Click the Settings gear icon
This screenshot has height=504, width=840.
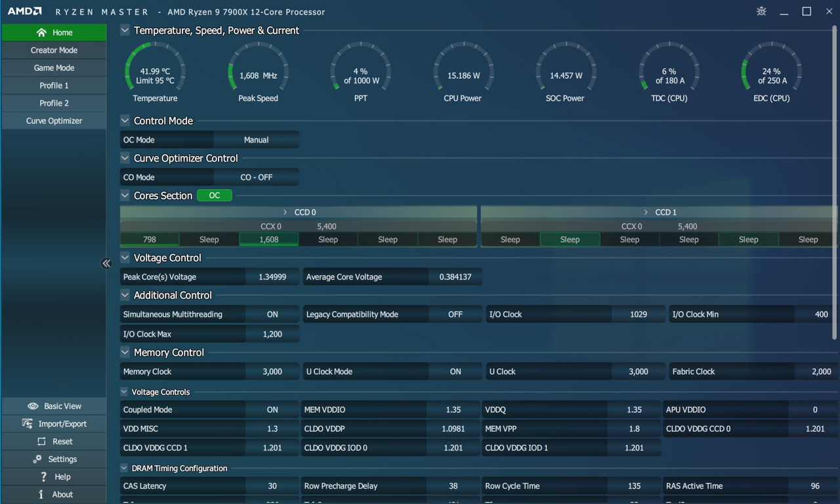37,459
